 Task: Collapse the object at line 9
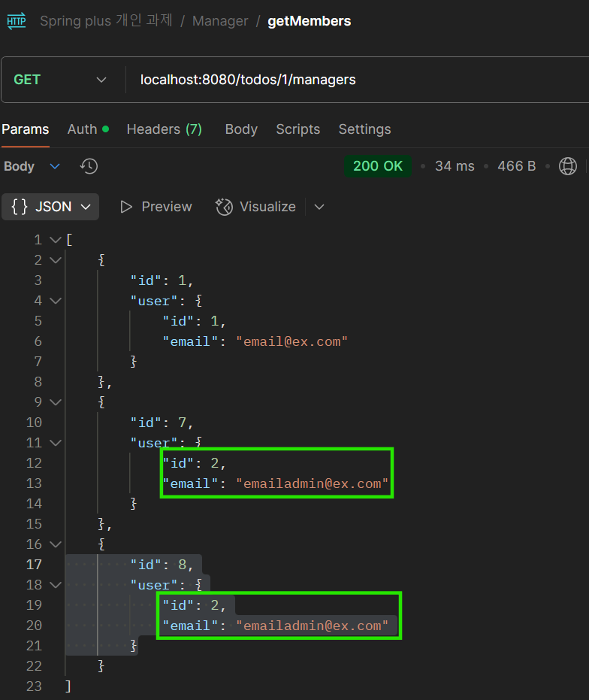[56, 402]
